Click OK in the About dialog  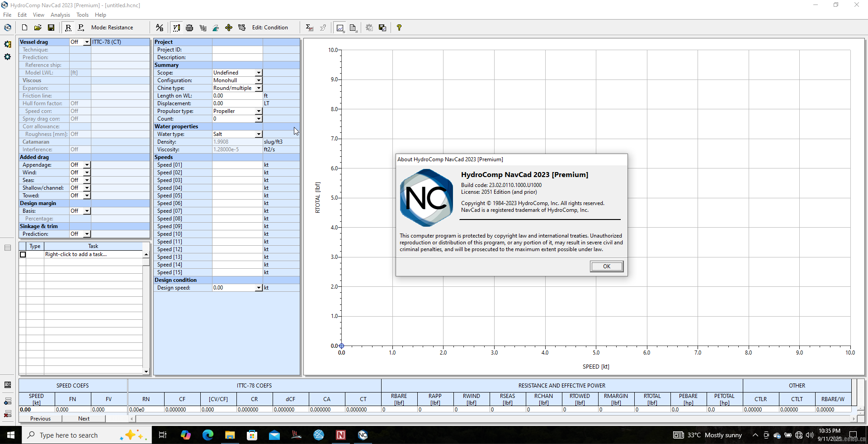click(607, 266)
